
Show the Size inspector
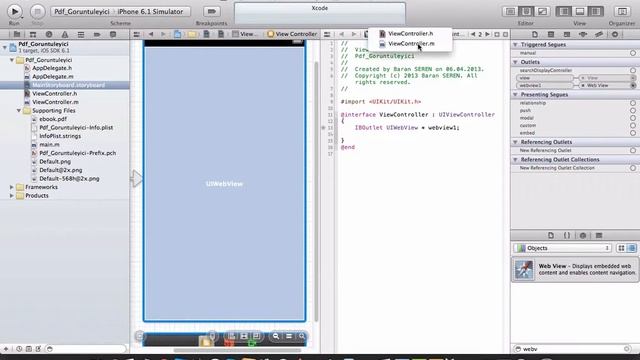[599, 34]
